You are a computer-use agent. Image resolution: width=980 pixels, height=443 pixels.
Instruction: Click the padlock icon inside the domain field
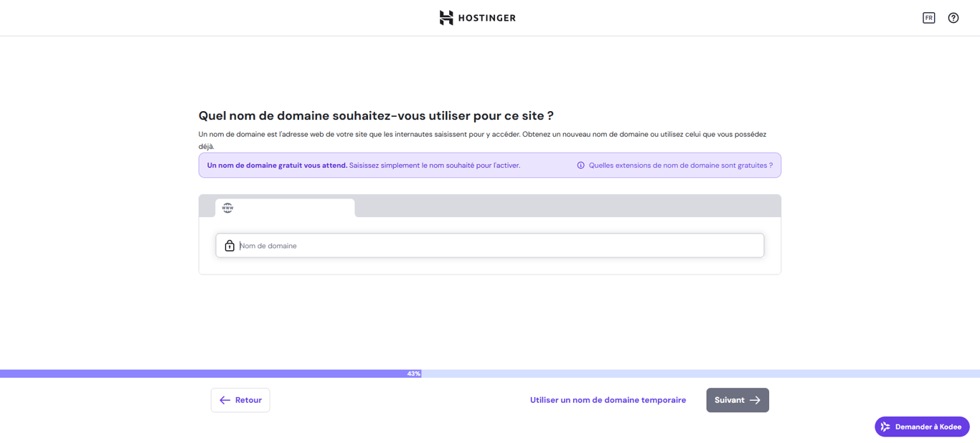pos(229,245)
